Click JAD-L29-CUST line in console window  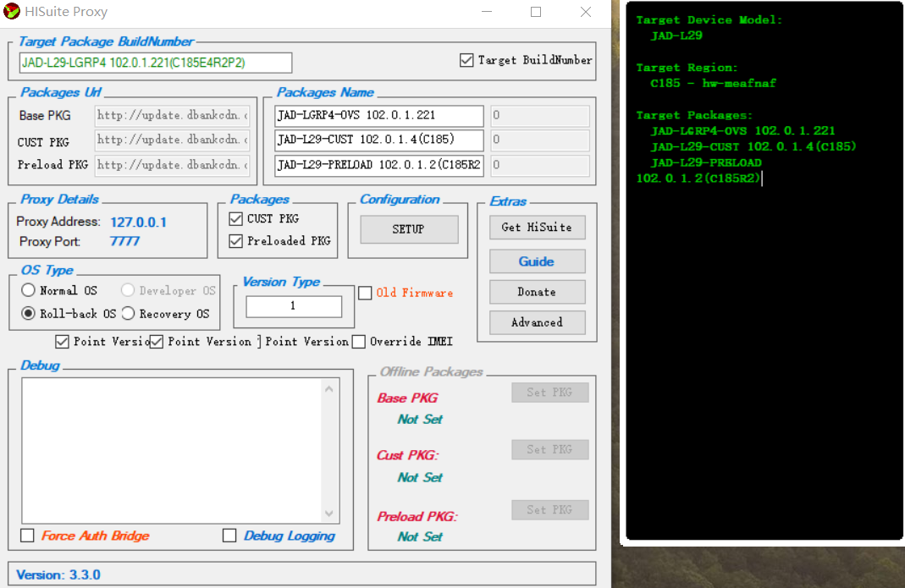tap(753, 146)
